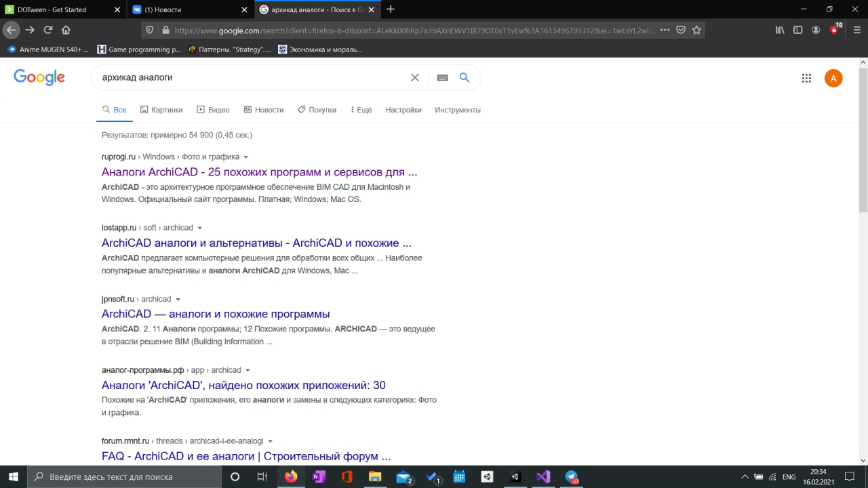Open Экономика и мораль bookmark
The height and width of the screenshot is (488, 868).
(319, 49)
